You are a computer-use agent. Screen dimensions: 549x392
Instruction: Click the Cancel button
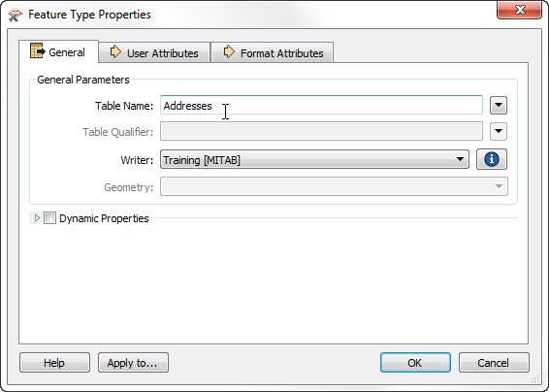(494, 363)
